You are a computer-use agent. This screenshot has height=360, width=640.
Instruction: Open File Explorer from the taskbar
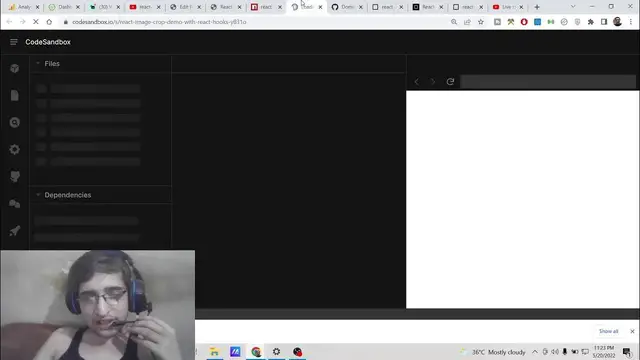click(x=214, y=351)
